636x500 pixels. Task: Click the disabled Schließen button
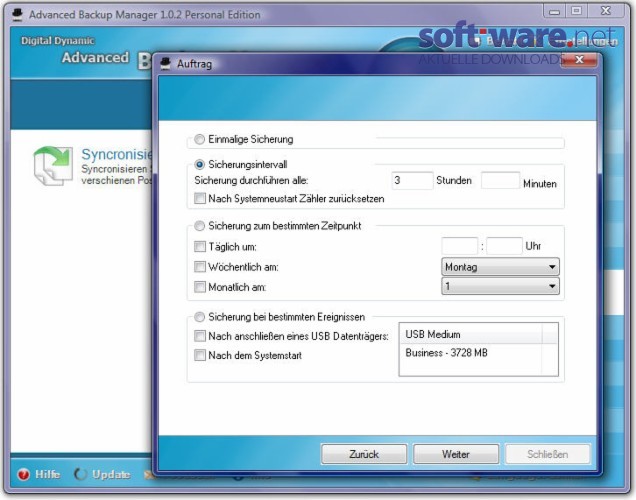[x=548, y=454]
